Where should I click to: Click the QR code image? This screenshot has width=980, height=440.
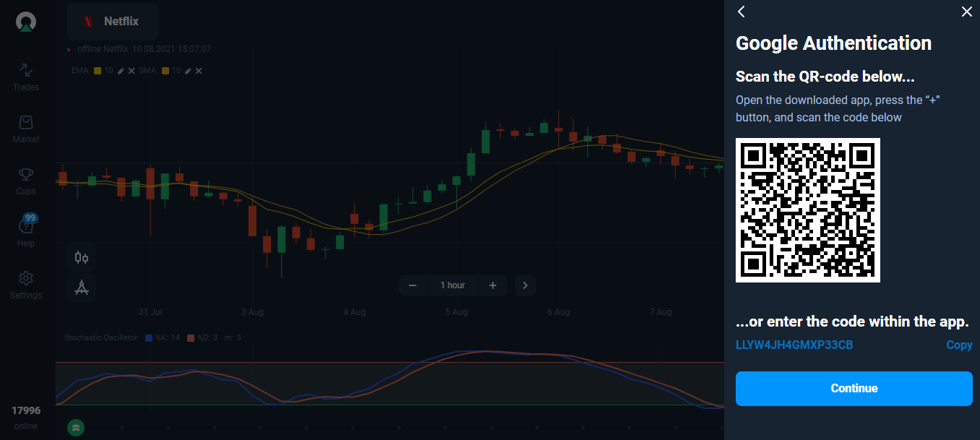[x=808, y=210]
